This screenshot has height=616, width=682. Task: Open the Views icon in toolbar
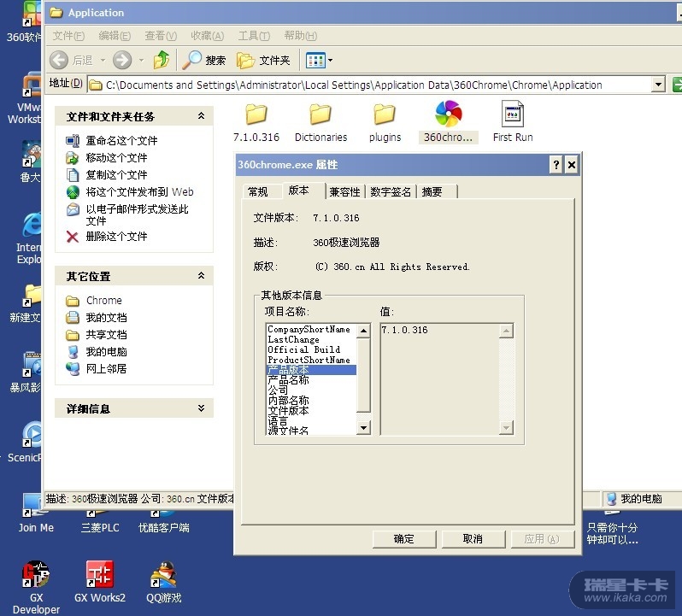pyautogui.click(x=315, y=61)
